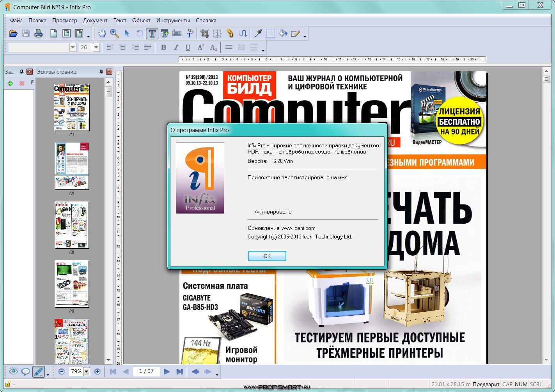Select the arrow Object pointer tool

pos(127,34)
